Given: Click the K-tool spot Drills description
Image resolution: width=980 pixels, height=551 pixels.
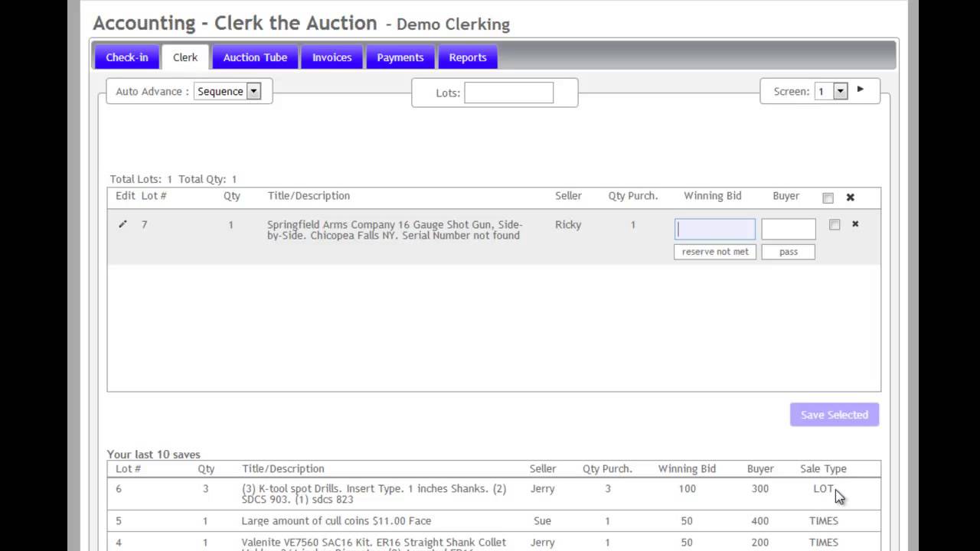Looking at the screenshot, I should click(374, 494).
